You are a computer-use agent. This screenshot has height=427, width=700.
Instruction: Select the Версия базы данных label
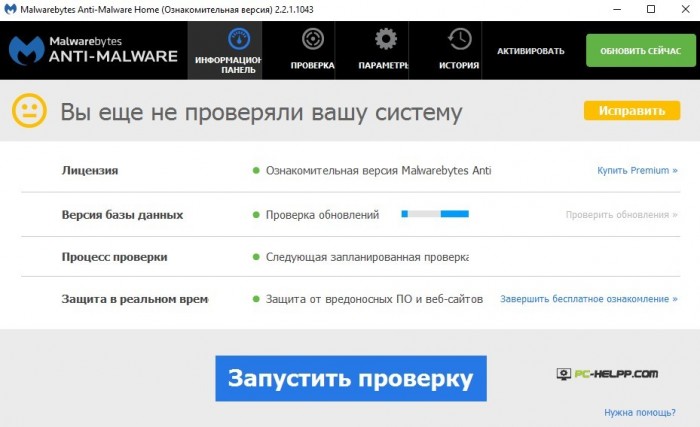click(122, 215)
